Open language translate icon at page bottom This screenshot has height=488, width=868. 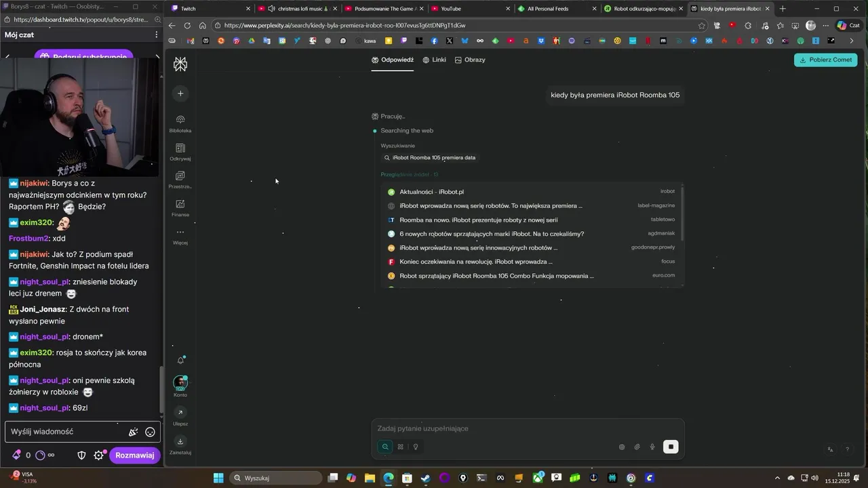831,449
